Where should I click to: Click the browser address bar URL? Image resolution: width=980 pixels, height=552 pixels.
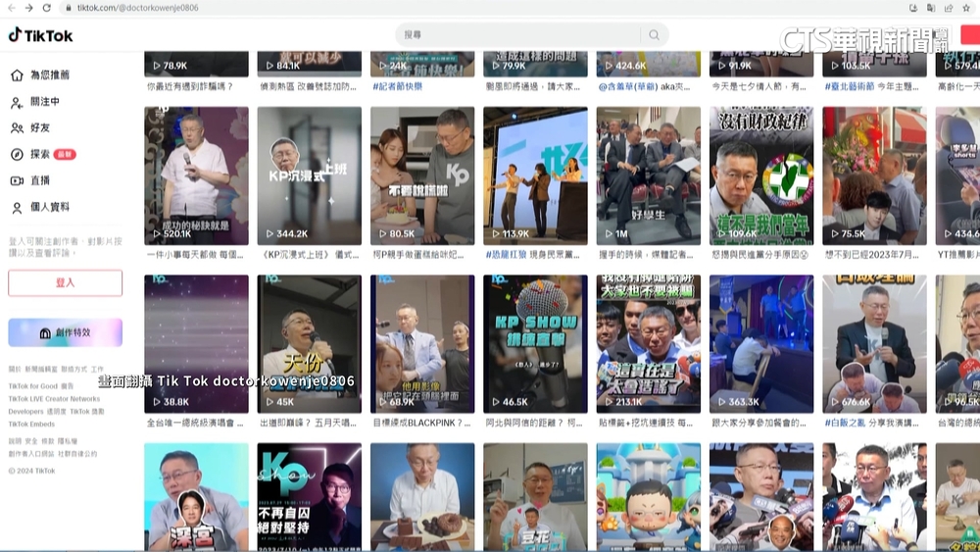coord(137,8)
